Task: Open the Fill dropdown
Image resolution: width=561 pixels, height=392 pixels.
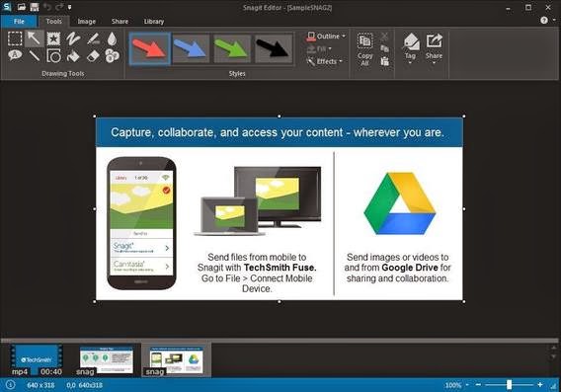Action: tap(319, 48)
